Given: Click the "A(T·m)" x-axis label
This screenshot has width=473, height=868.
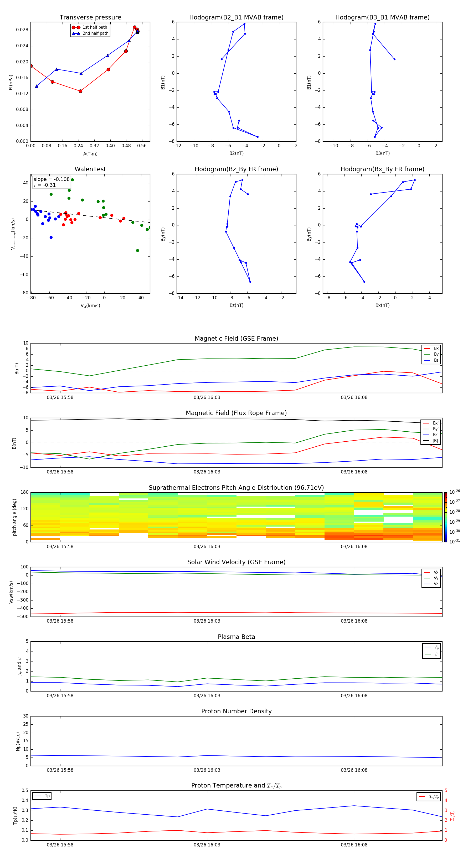Looking at the screenshot, I should point(90,154).
